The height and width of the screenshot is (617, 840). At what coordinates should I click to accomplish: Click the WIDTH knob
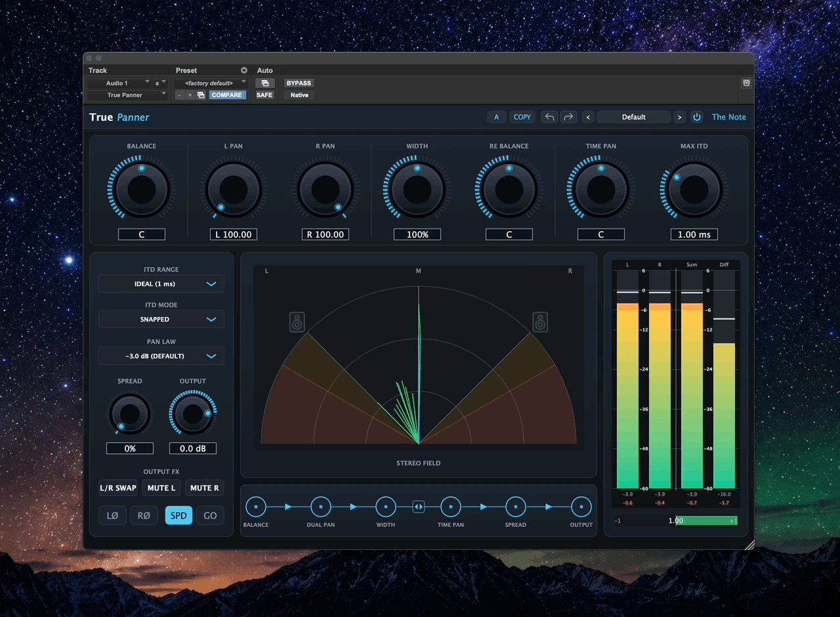click(417, 190)
